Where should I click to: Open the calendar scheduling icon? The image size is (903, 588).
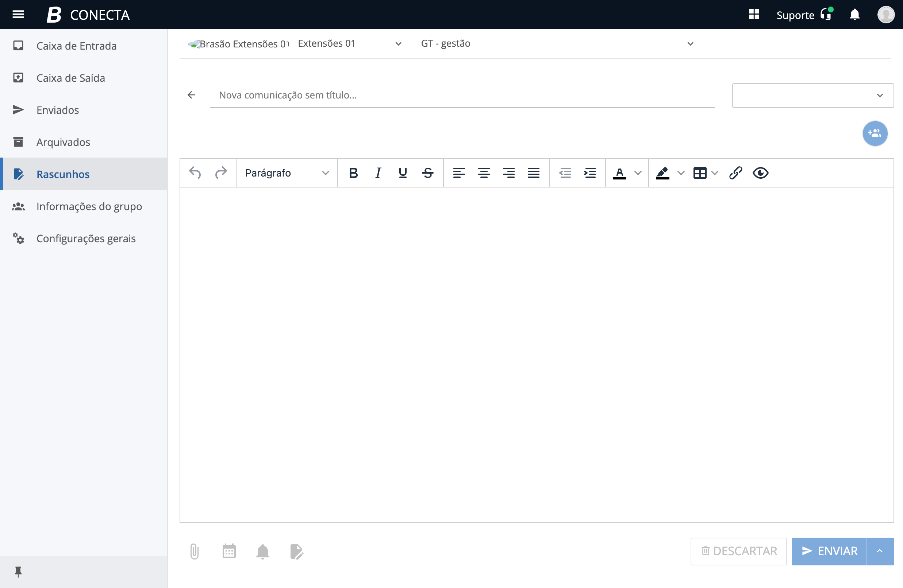coord(229,551)
